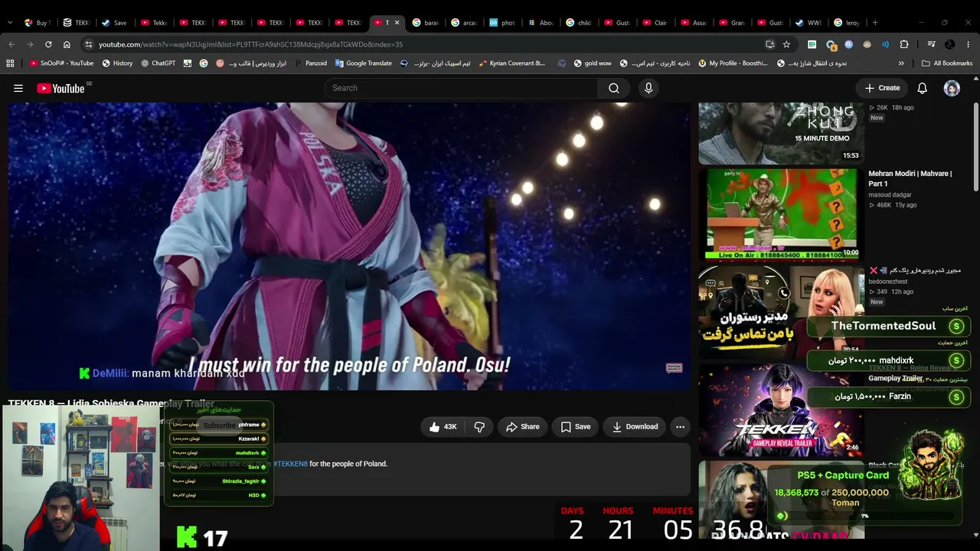Open the Chrome three-dot menu
This screenshot has width=980, height=551.
[969, 44]
